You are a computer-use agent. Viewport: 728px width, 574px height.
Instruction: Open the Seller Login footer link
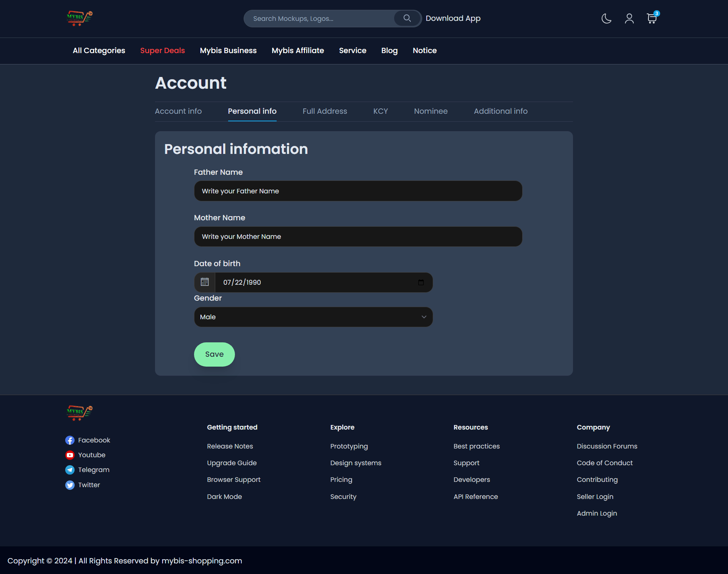595,497
